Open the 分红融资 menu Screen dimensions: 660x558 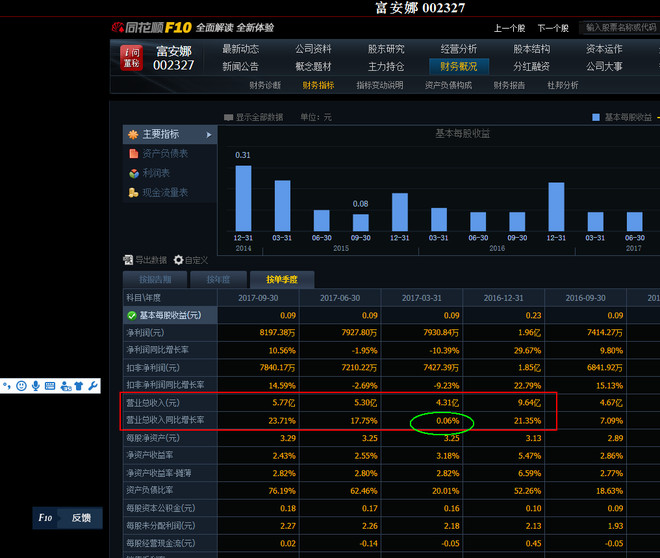(x=532, y=66)
